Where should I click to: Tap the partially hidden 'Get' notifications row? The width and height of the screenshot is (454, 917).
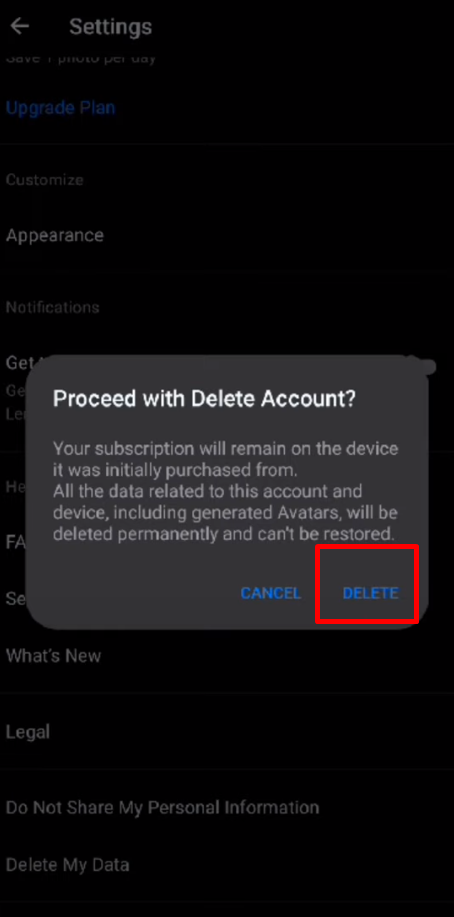tap(16, 363)
